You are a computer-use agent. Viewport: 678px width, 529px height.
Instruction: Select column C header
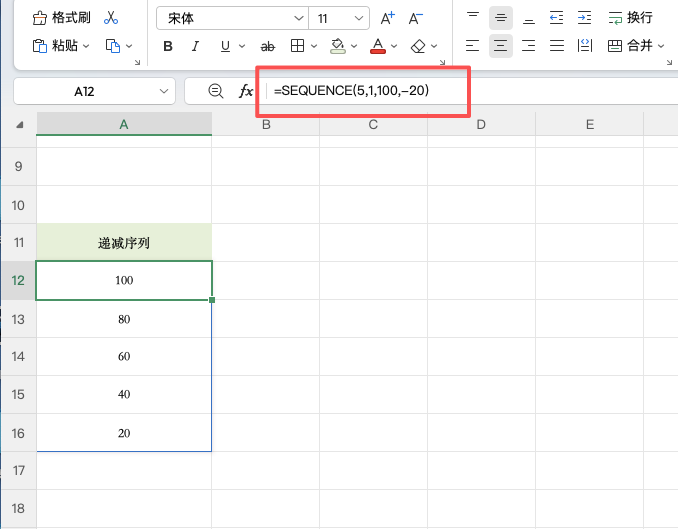pos(373,125)
